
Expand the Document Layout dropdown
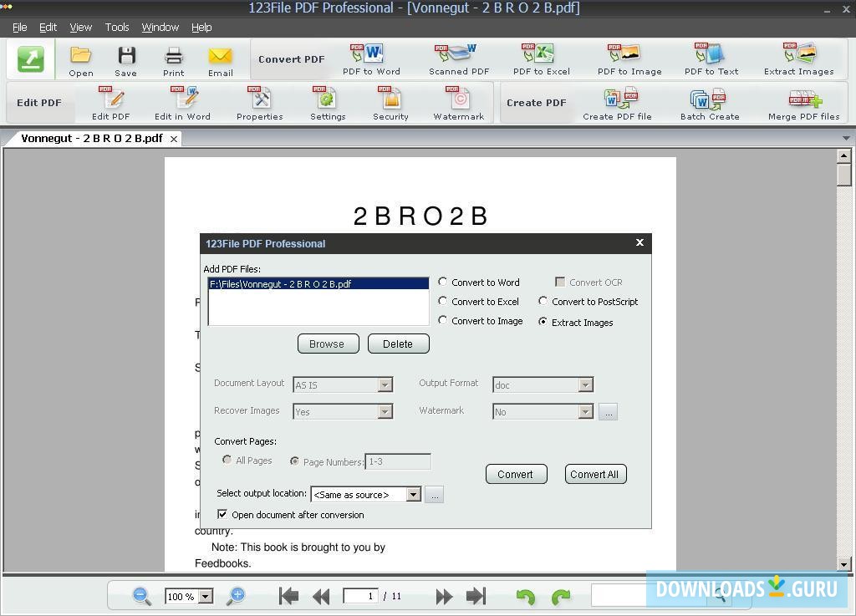[385, 385]
